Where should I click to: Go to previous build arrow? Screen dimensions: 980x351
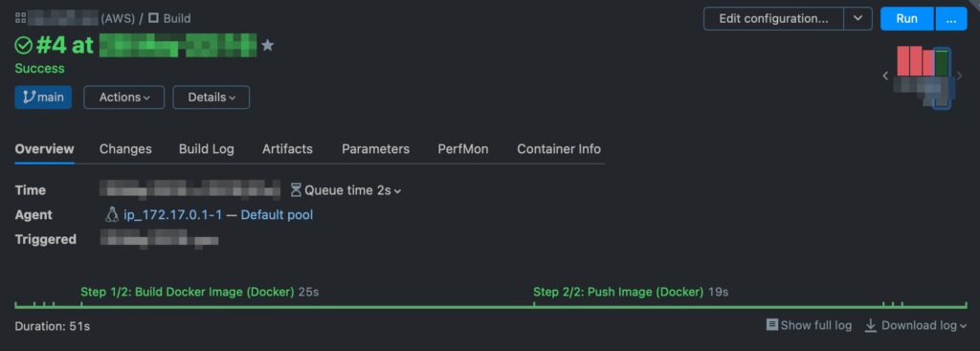pyautogui.click(x=885, y=76)
